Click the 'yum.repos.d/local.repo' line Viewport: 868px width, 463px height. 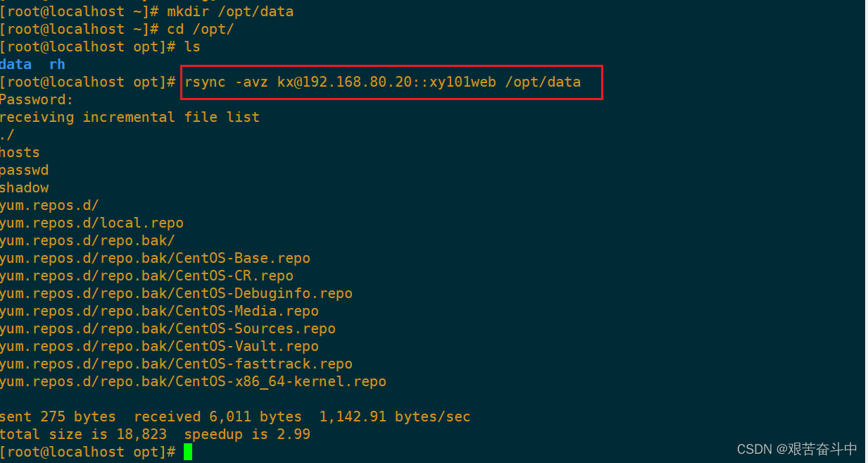click(92, 223)
